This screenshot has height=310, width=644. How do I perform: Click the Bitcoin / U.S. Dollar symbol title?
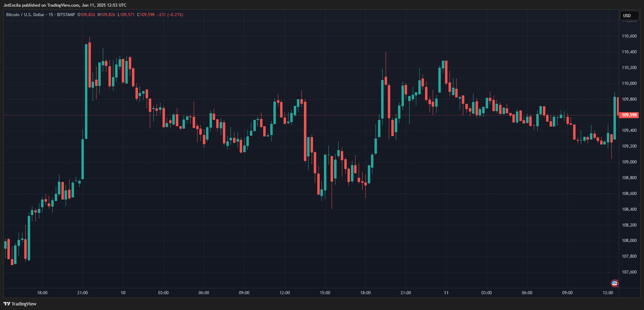pos(25,15)
